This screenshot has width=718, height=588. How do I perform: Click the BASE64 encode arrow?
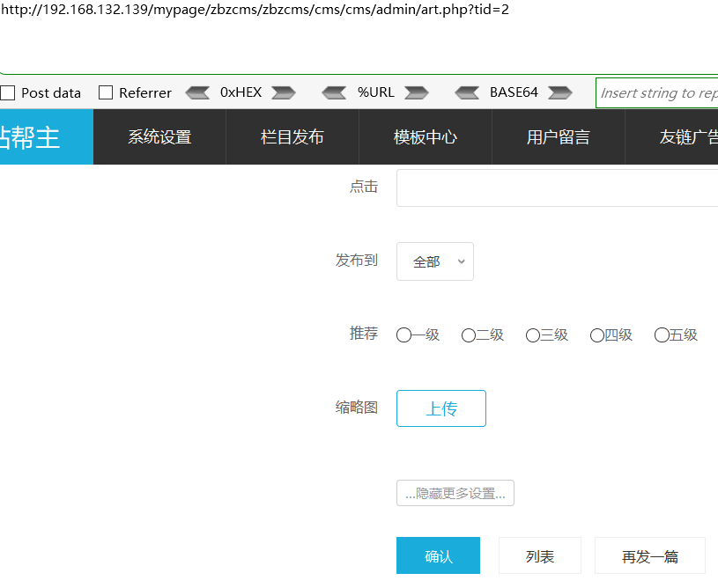tap(559, 92)
